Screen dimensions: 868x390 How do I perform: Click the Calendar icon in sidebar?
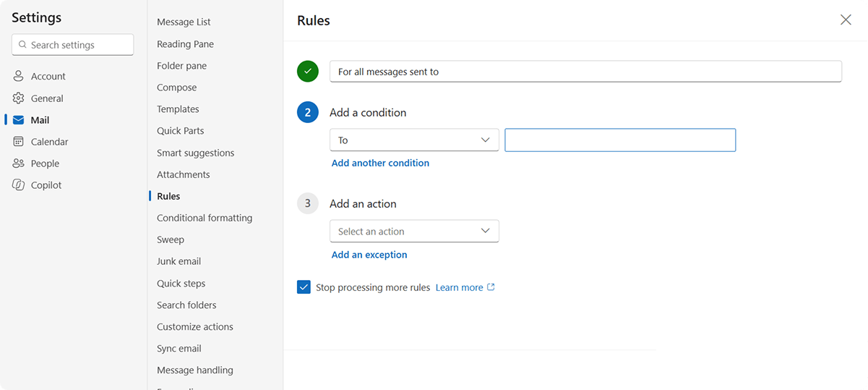coord(19,142)
